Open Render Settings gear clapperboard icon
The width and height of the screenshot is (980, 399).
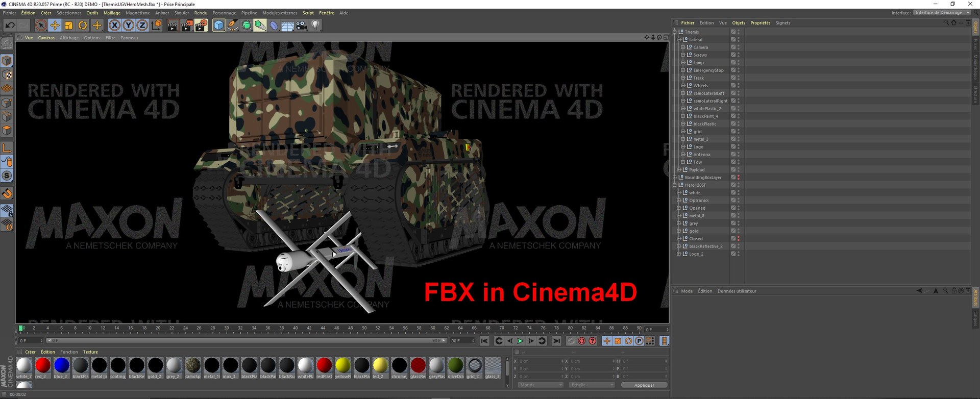tap(201, 25)
